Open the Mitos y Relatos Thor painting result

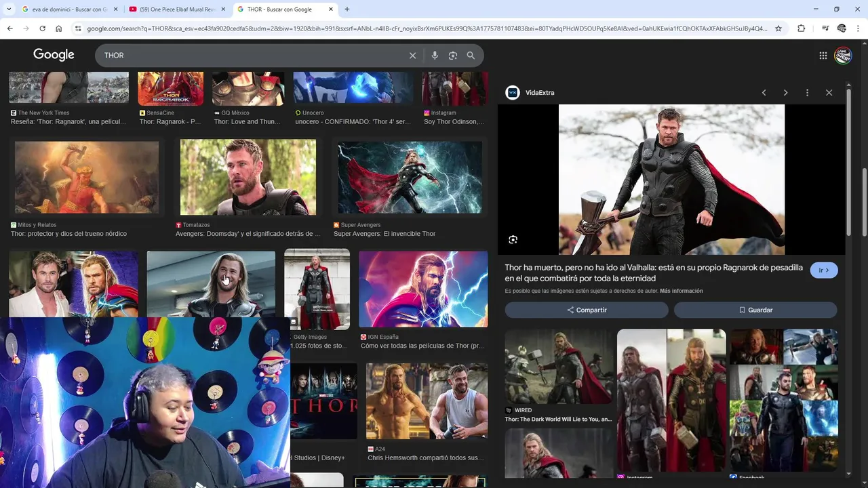[87, 178]
